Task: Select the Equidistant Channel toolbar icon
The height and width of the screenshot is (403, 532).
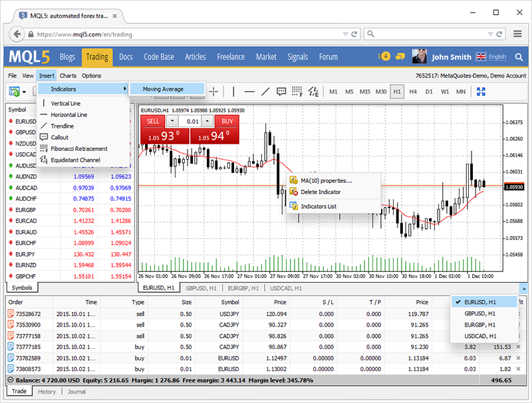Action: (314, 91)
